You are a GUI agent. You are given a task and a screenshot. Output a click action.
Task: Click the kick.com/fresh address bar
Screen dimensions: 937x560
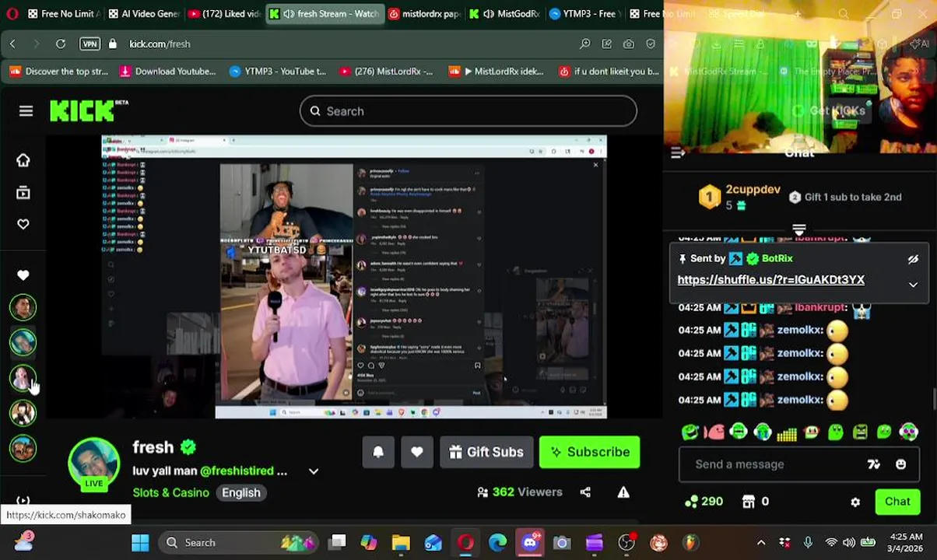point(160,44)
